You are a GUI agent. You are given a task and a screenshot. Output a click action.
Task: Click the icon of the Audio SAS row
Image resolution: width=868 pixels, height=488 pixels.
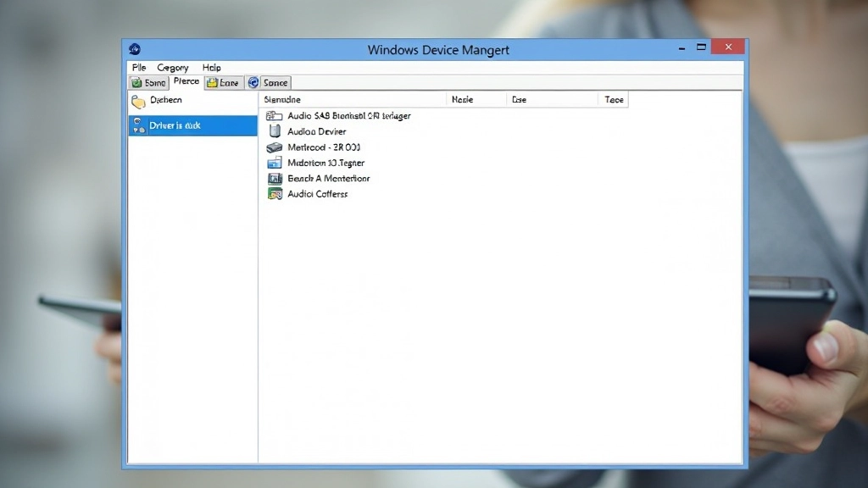click(274, 115)
